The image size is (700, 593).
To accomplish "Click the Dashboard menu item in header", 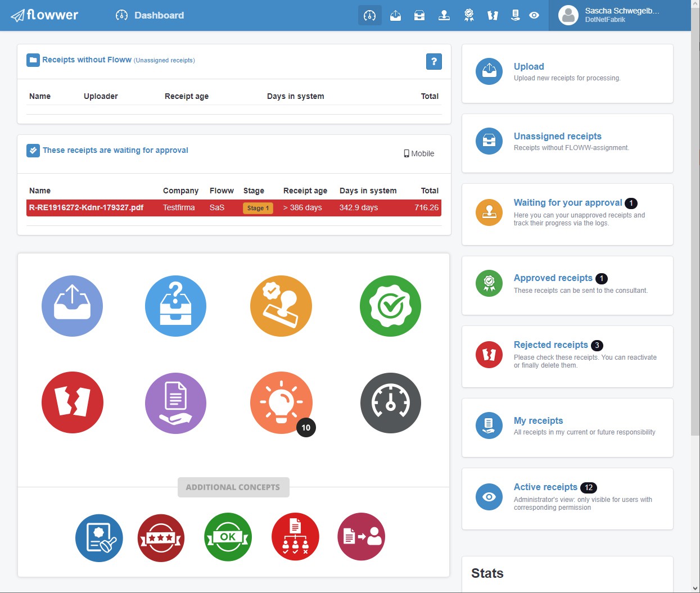I will click(150, 15).
